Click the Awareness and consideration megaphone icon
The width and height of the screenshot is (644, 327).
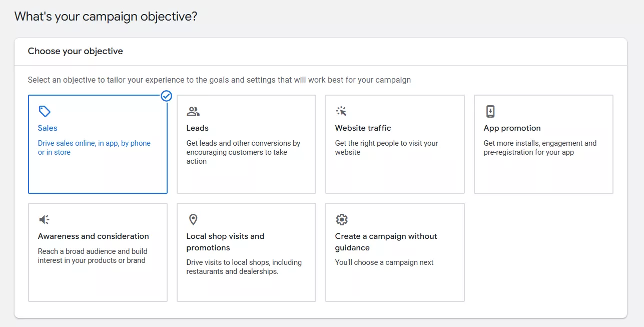tap(45, 219)
